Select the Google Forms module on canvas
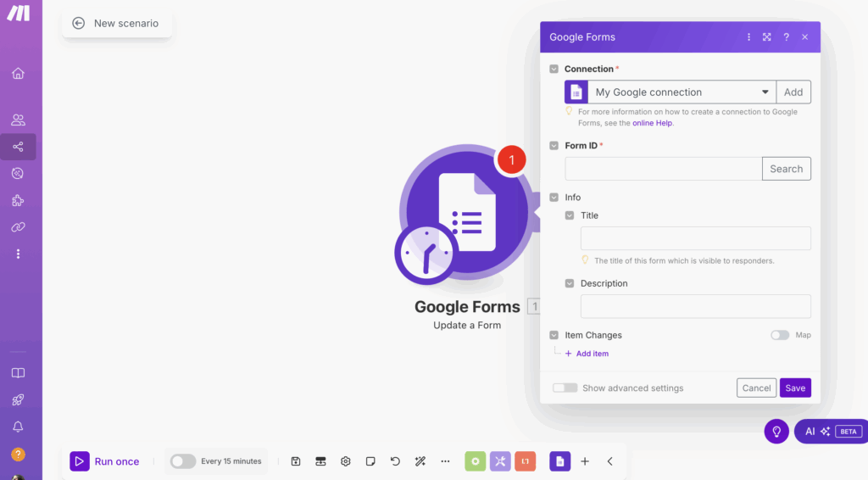The image size is (868, 480). (467, 212)
